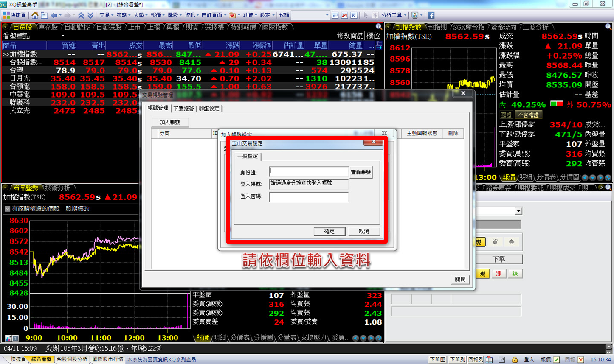Open the 策略 dropdown menu
The height and width of the screenshot is (364, 614).
pyautogui.click(x=123, y=15)
